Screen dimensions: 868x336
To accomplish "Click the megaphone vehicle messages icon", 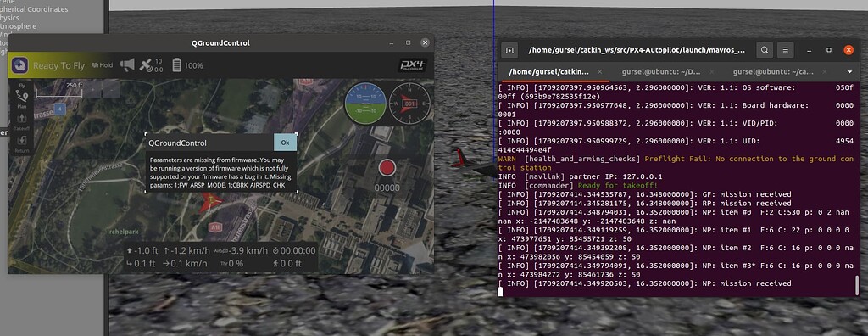I will coord(127,65).
